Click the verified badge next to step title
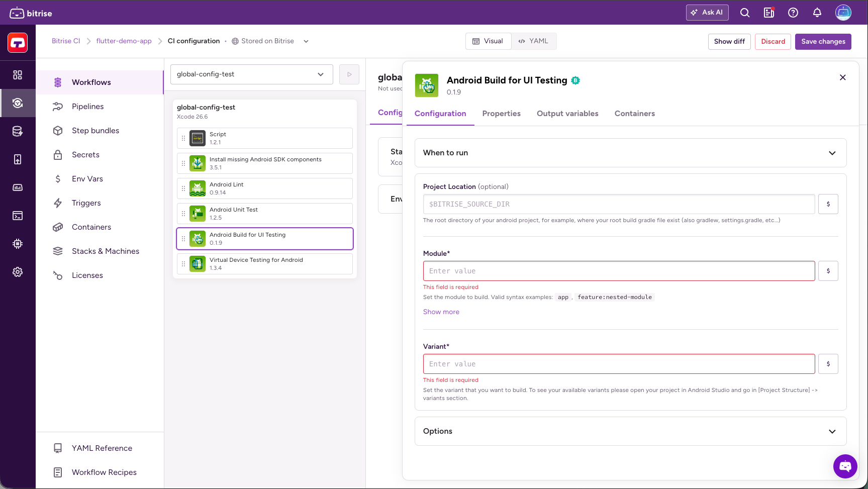Image resolution: width=868 pixels, height=489 pixels. (575, 80)
